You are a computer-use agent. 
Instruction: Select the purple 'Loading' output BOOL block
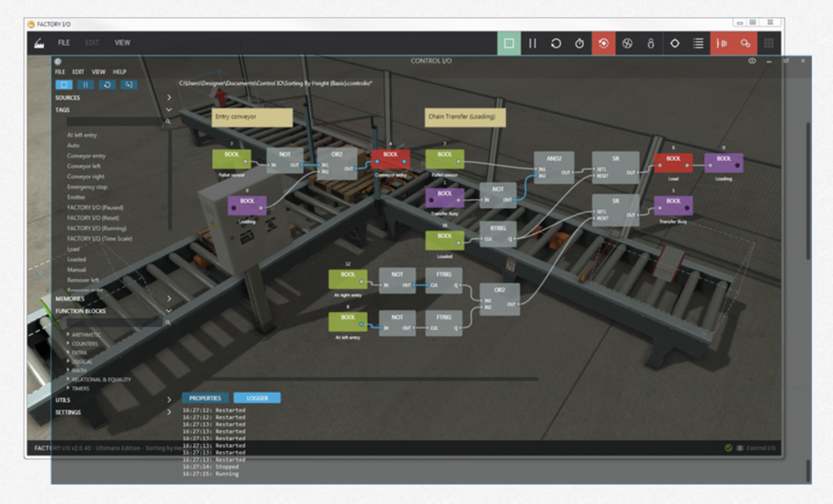723,163
